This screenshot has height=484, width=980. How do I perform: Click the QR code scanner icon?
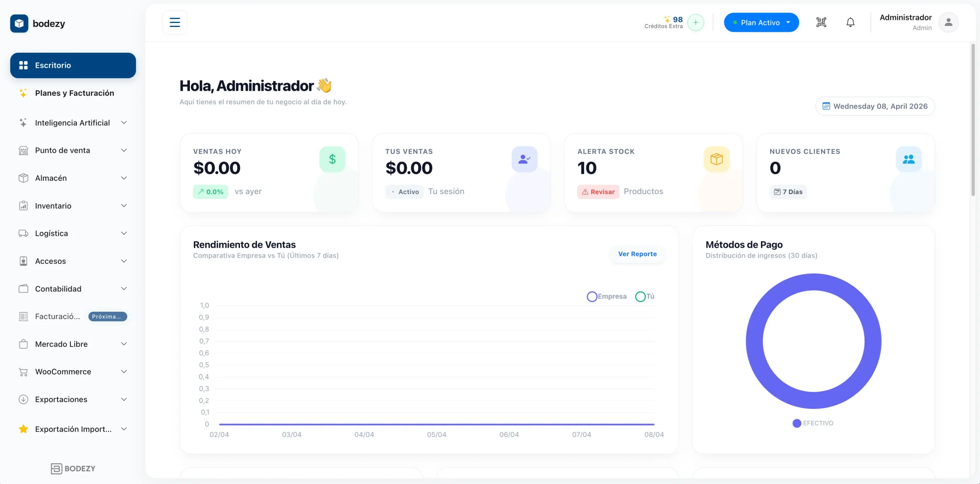click(x=820, y=22)
